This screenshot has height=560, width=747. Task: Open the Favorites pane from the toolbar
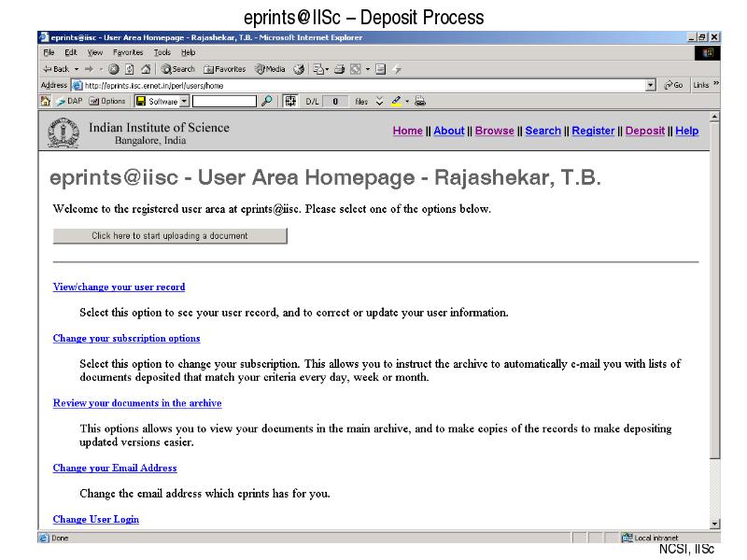click(x=224, y=69)
